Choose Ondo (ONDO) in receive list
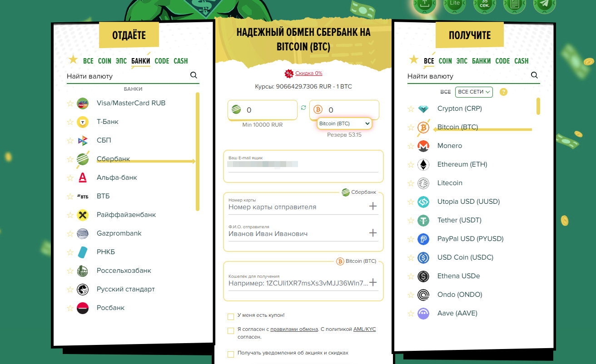596x364 pixels. pos(460,295)
